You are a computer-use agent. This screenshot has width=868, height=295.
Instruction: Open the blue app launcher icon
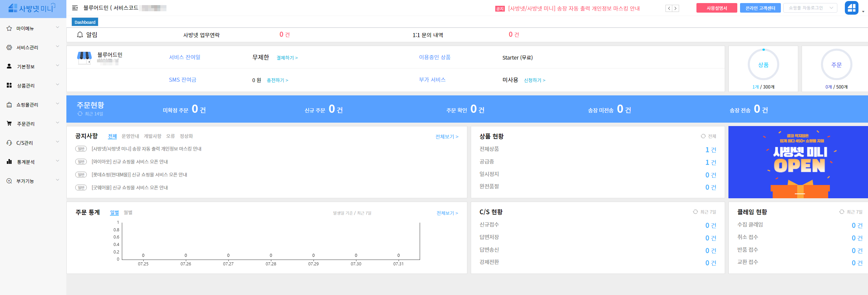pos(852,8)
